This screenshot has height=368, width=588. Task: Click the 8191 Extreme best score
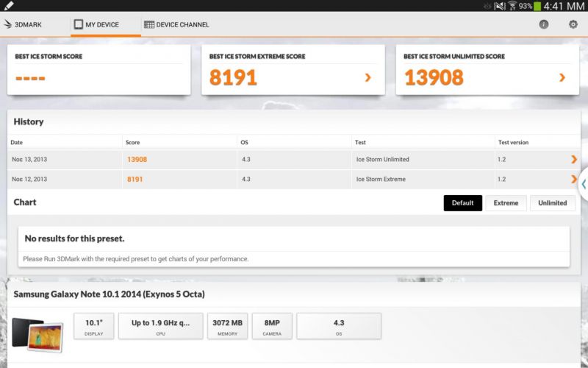point(233,77)
